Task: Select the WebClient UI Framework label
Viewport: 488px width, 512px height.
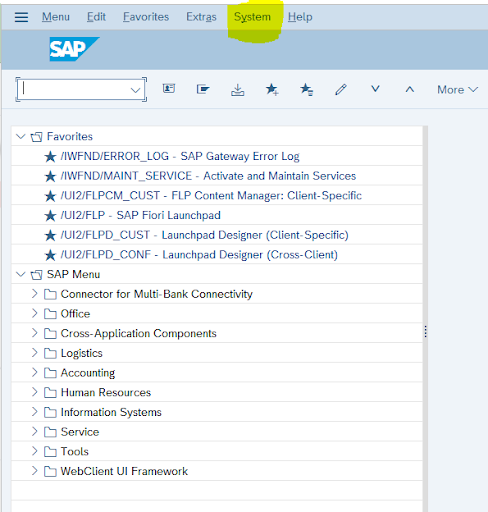Action: [x=124, y=471]
